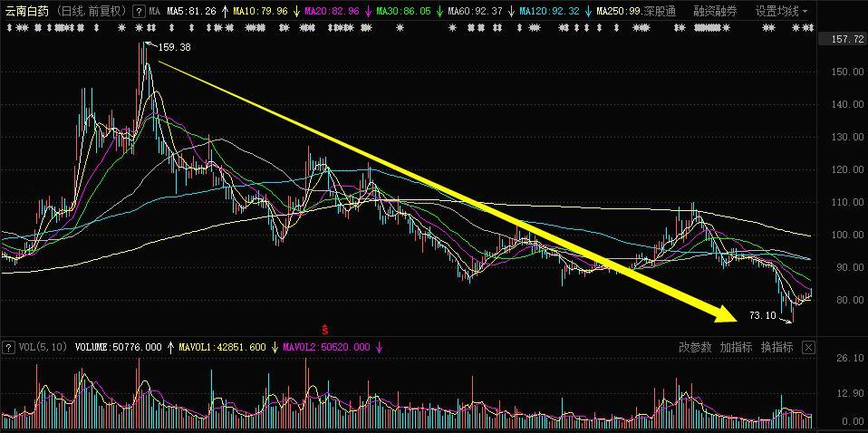Click the help icon beside MA label
The height and width of the screenshot is (433, 868).
pos(138,12)
